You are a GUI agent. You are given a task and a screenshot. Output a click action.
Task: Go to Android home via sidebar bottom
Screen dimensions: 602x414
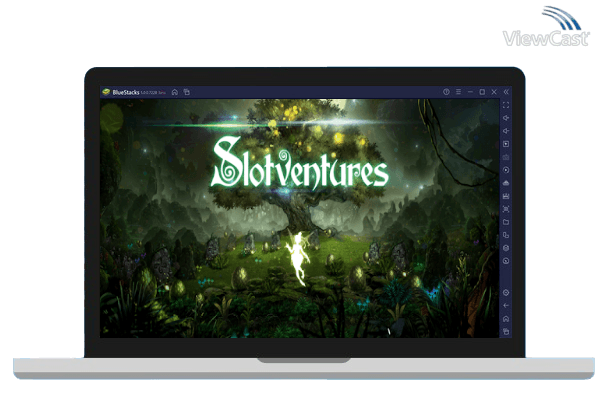pyautogui.click(x=506, y=319)
